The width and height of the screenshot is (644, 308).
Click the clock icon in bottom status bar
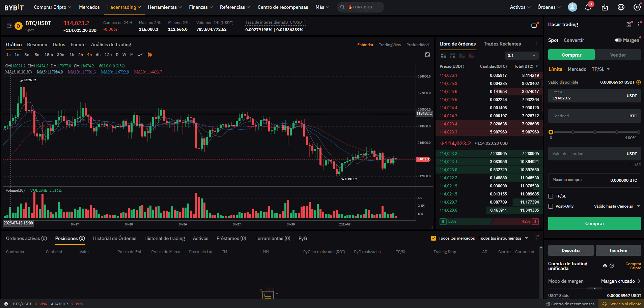click(6, 304)
